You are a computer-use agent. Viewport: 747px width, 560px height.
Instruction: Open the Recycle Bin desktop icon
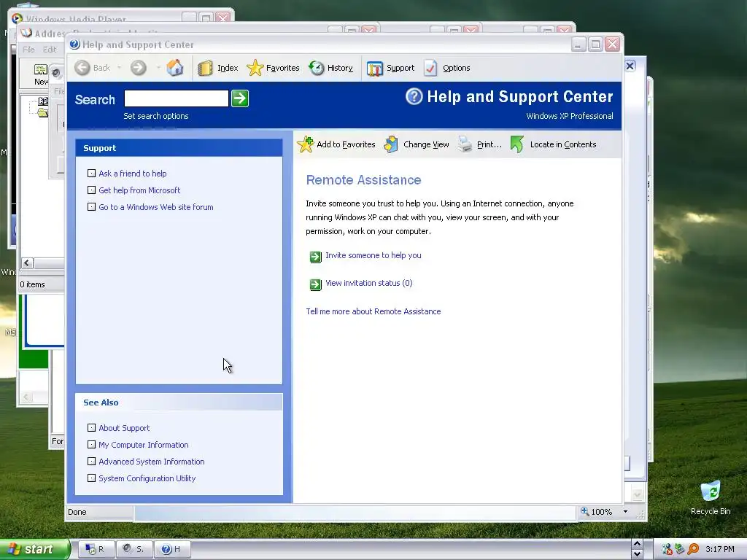711,491
